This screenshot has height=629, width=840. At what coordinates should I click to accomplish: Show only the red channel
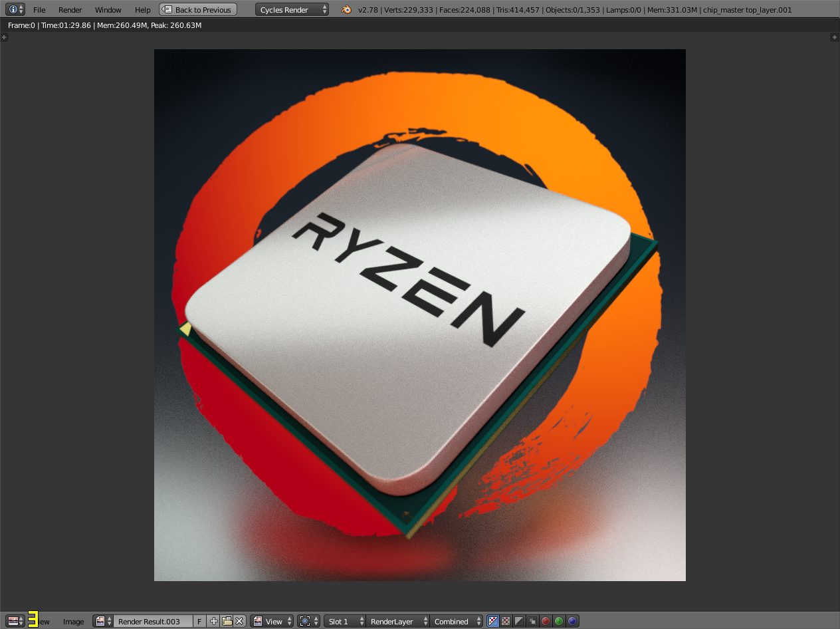[x=546, y=621]
